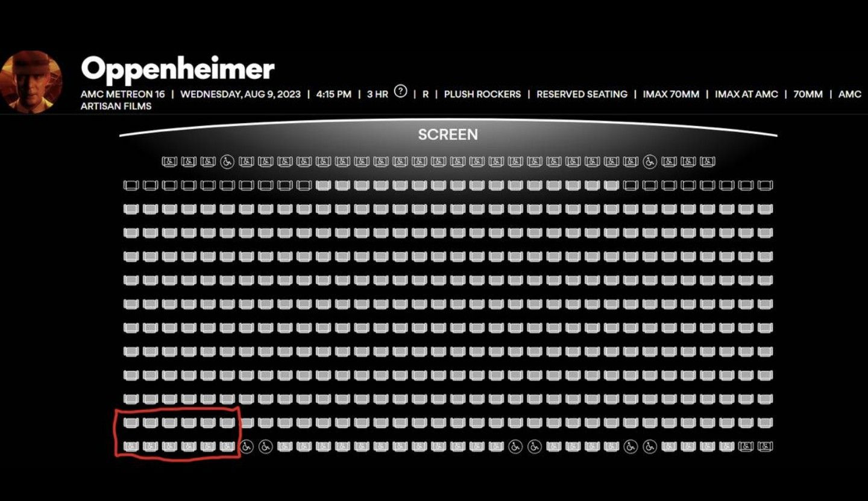The width and height of the screenshot is (868, 501).
Task: Select leftmost open seat in the first standard row
Action: (131, 185)
